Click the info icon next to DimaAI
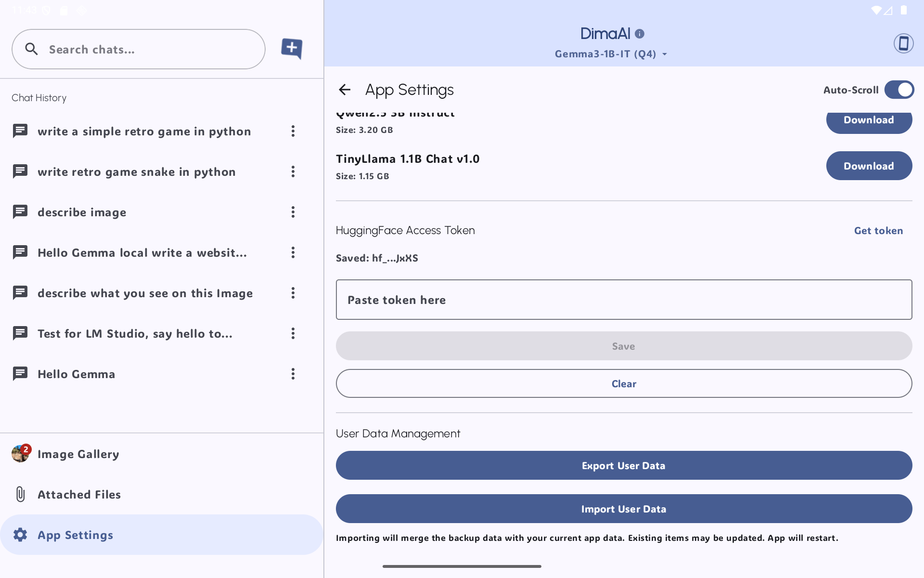The image size is (924, 578). point(640,34)
